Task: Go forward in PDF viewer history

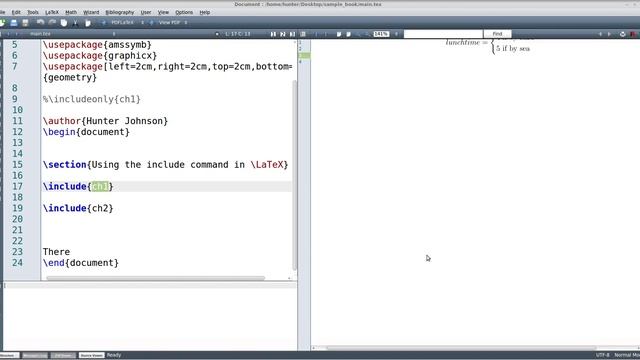Action: [x=609, y=34]
